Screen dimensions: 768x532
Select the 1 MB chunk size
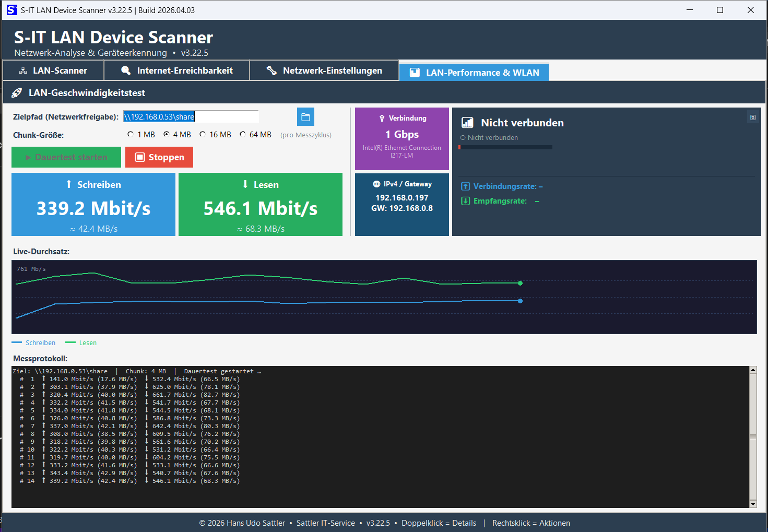pyautogui.click(x=130, y=134)
